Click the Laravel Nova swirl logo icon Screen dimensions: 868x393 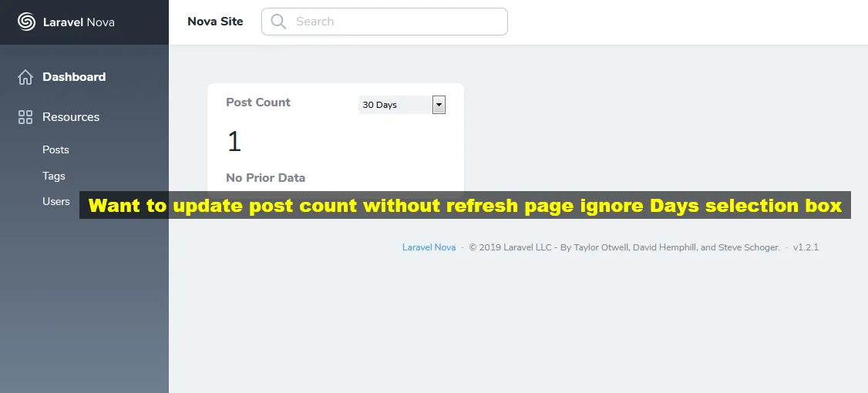click(x=26, y=22)
